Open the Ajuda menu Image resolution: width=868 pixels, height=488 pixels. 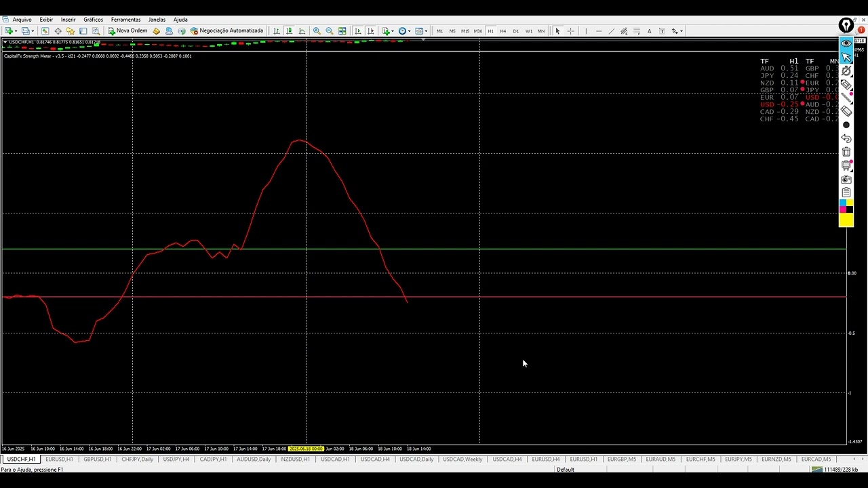click(180, 20)
